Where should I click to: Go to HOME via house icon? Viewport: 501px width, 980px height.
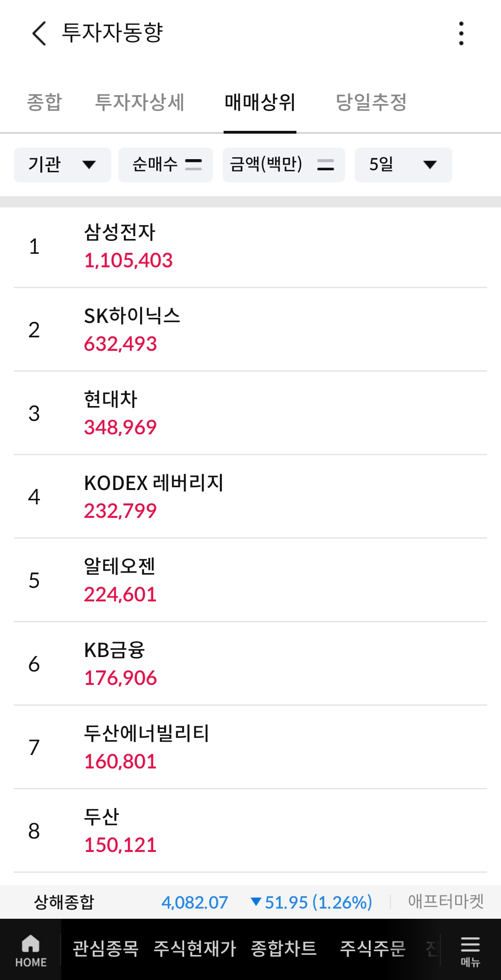[31, 950]
